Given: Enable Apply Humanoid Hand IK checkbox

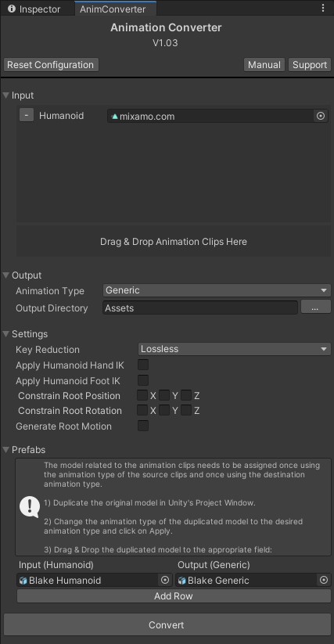Looking at the screenshot, I should click(143, 365).
